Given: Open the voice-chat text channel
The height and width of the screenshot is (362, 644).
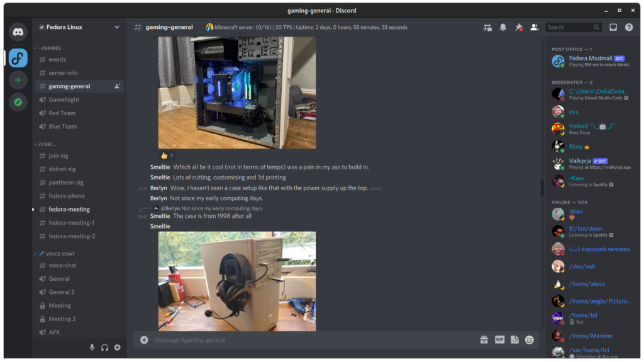Looking at the screenshot, I should (x=78, y=265).
